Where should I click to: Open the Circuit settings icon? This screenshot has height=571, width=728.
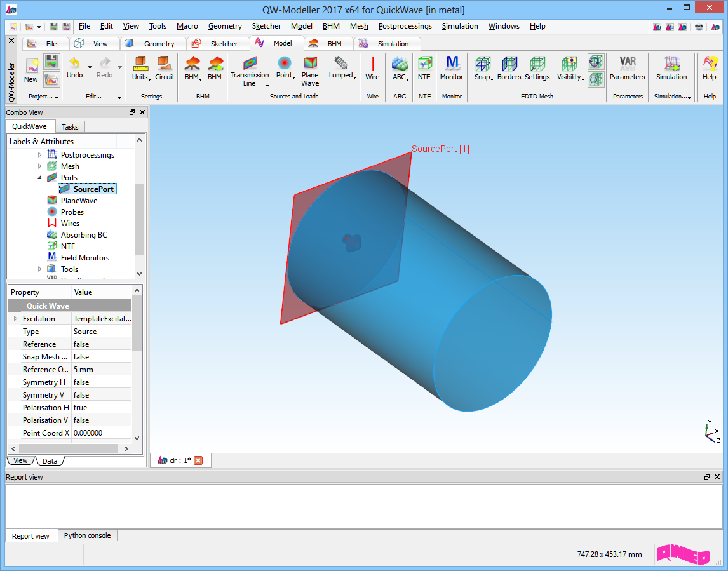coord(165,63)
